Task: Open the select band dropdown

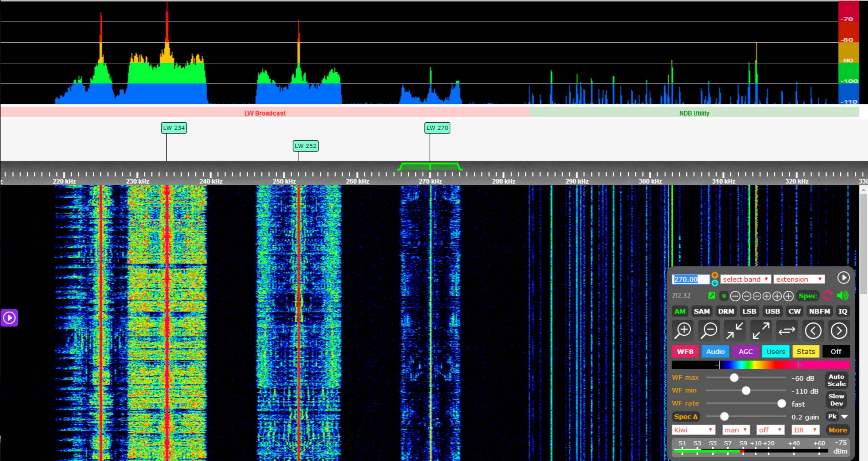Action: pyautogui.click(x=745, y=279)
